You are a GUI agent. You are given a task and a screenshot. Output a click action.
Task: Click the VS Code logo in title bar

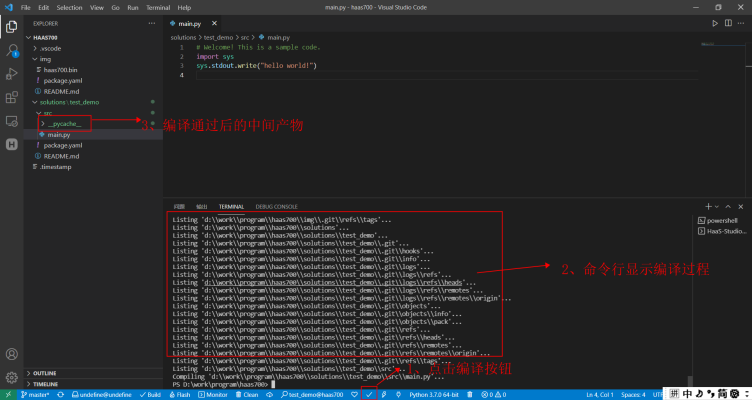9,7
